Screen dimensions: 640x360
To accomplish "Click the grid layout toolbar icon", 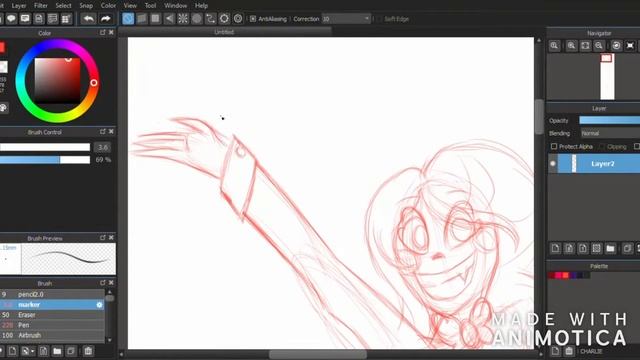I will (66, 19).
